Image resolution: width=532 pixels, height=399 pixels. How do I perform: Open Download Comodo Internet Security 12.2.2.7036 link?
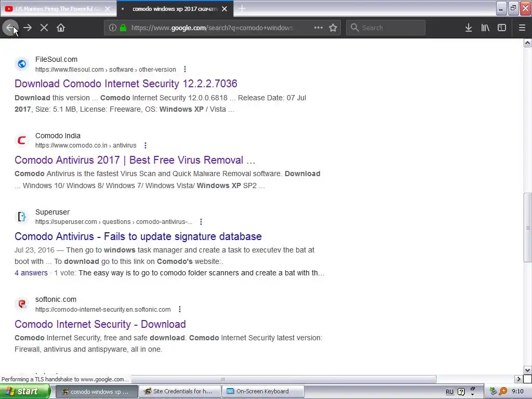click(x=126, y=84)
